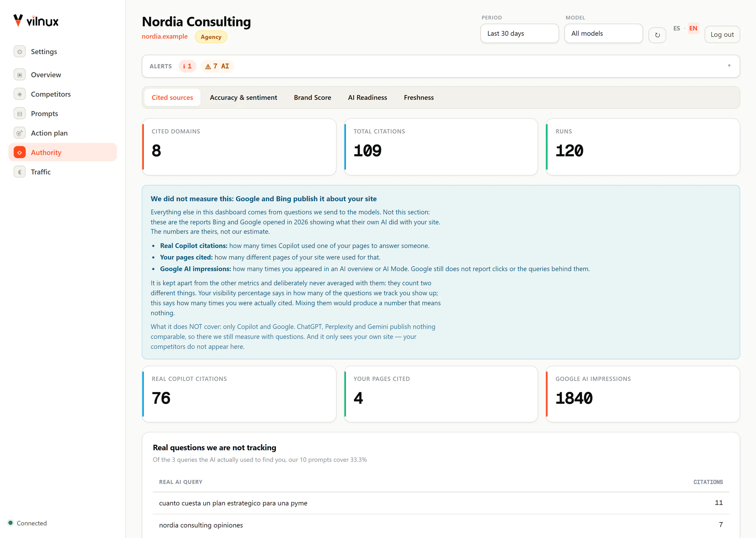Click the Connected status label

32,523
